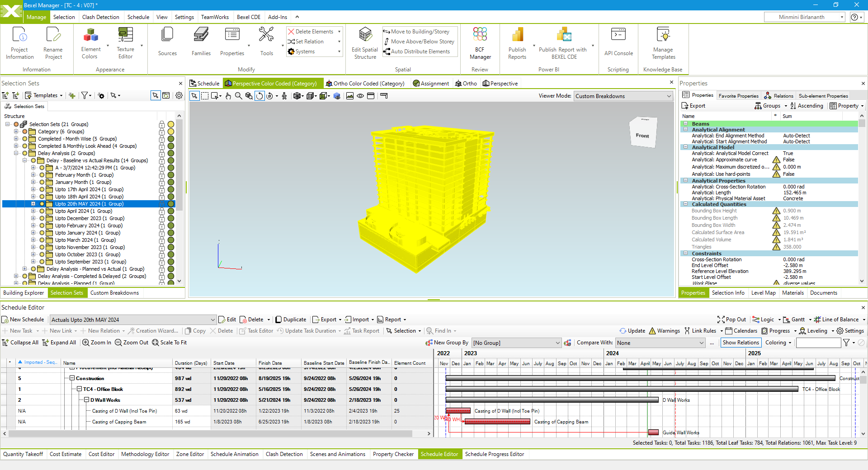Viewport: 868px width, 470px height.
Task: Toggle color circle for February Month set
Action: (x=171, y=175)
